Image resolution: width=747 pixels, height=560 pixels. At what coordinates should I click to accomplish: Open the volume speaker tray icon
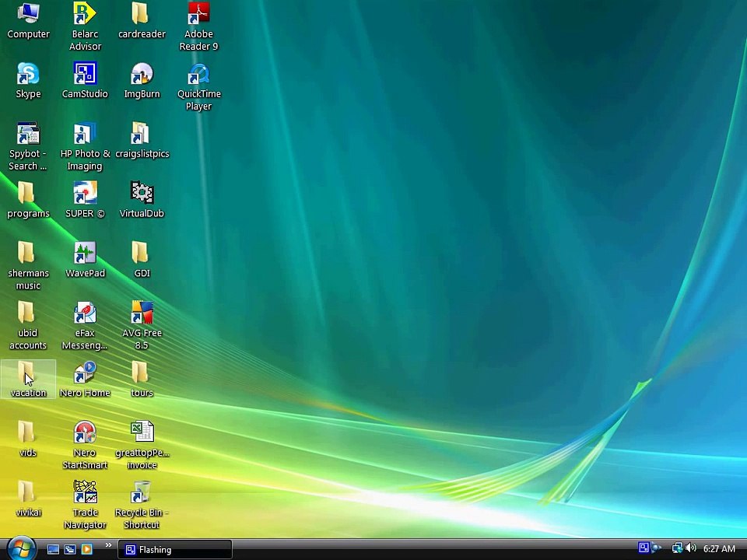click(690, 548)
